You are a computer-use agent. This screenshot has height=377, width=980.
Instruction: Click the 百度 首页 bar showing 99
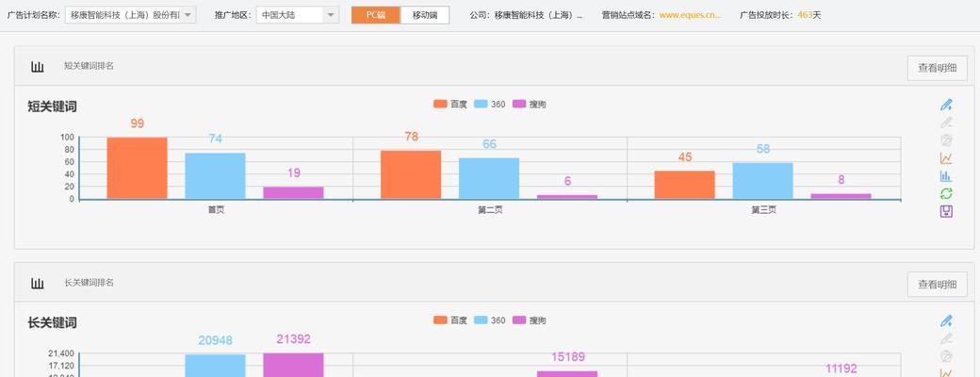(137, 168)
